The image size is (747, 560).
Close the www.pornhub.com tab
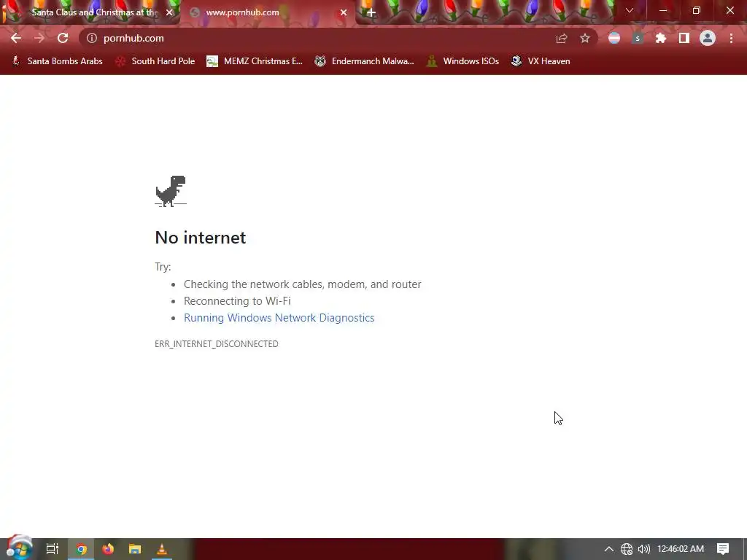(344, 13)
